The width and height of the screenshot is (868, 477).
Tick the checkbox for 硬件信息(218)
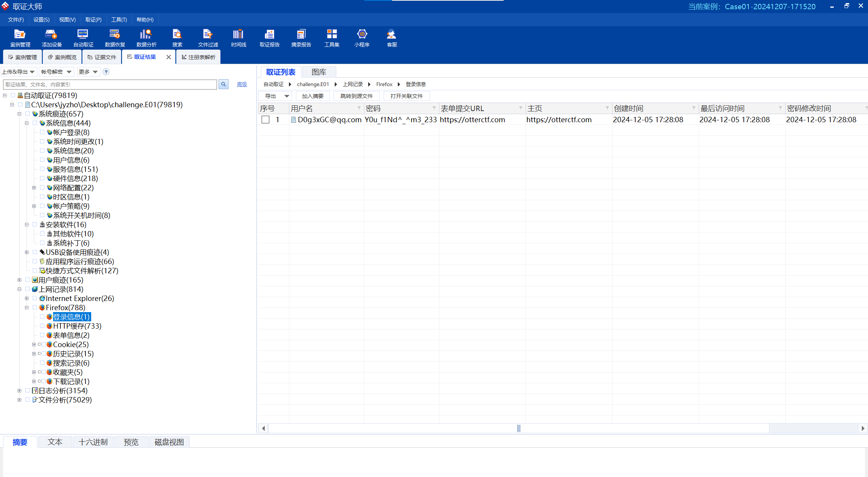click(42, 178)
